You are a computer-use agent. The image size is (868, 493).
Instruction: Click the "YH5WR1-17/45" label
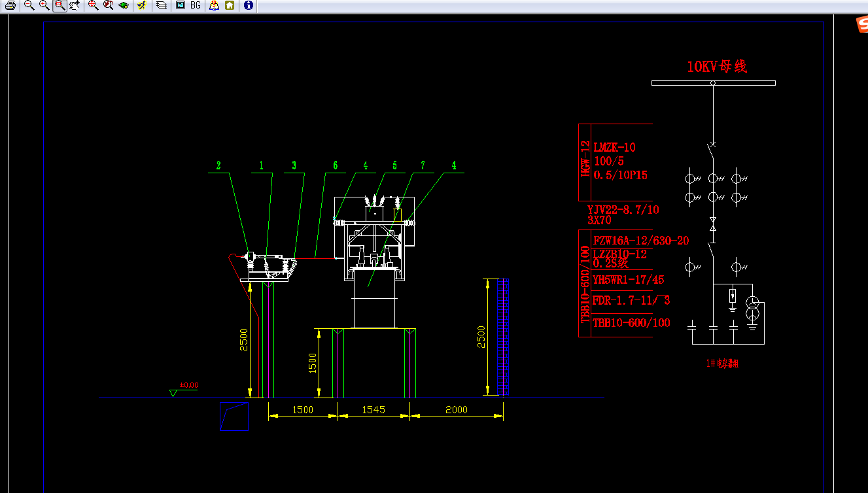coord(629,280)
